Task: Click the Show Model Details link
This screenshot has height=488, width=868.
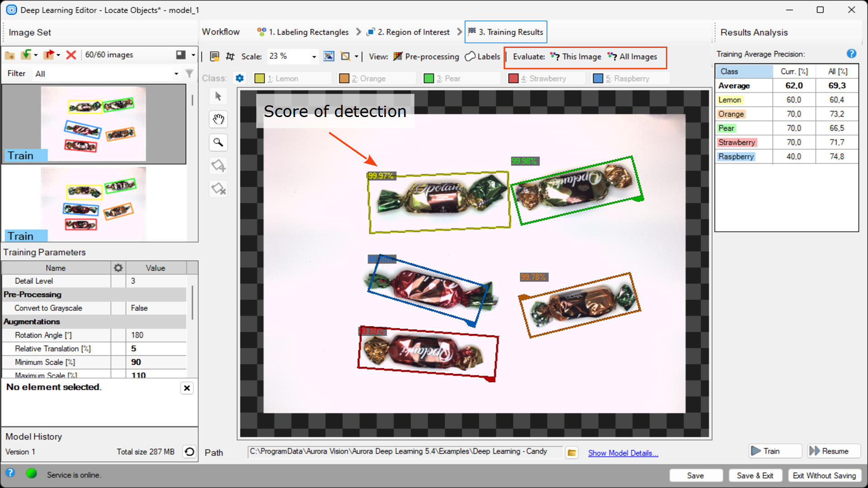Action: click(x=623, y=453)
